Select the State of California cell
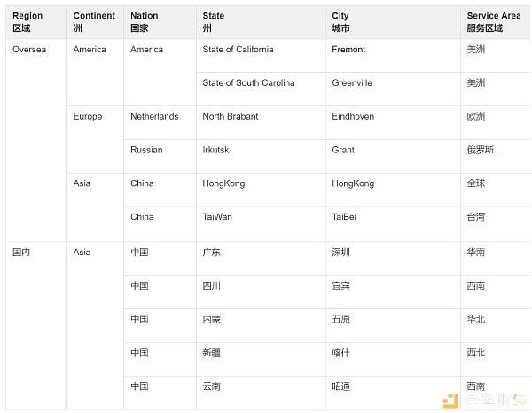This screenshot has height=413, width=532. (x=261, y=56)
